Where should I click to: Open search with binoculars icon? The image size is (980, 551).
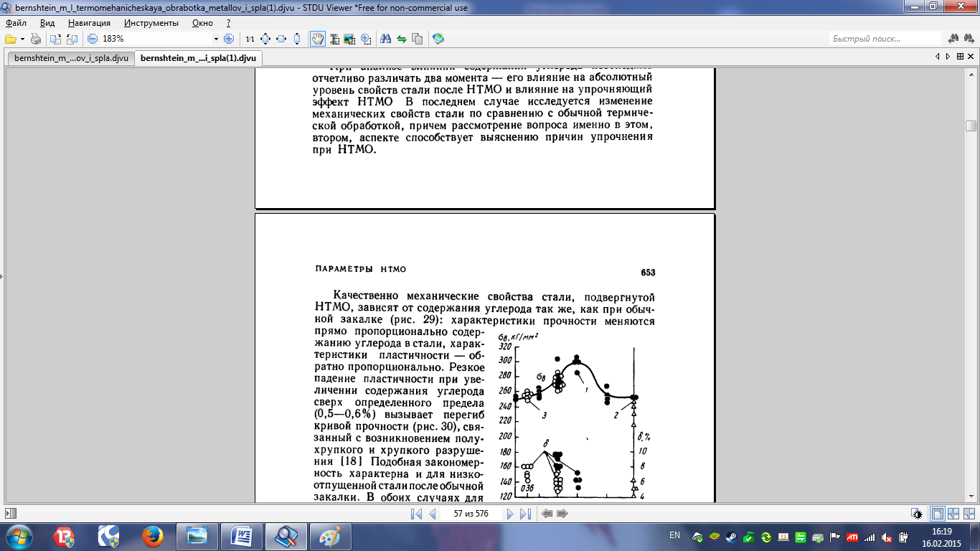(x=385, y=39)
